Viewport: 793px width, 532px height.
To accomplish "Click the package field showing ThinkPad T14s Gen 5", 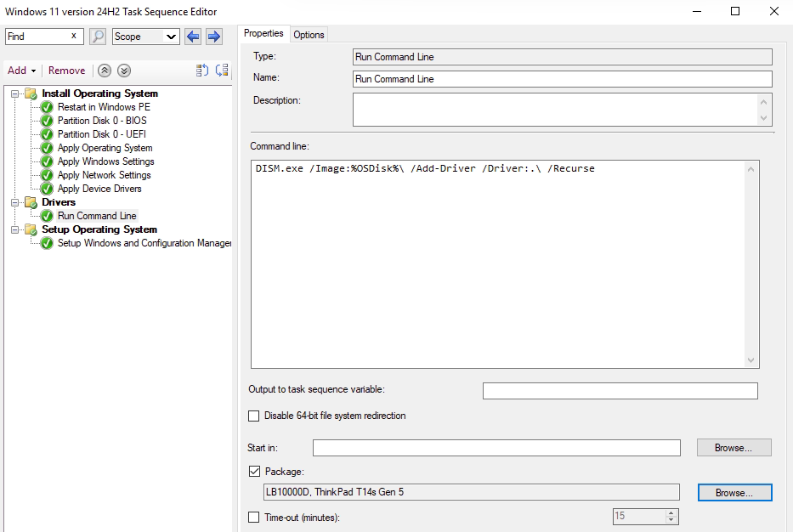I will (x=472, y=492).
